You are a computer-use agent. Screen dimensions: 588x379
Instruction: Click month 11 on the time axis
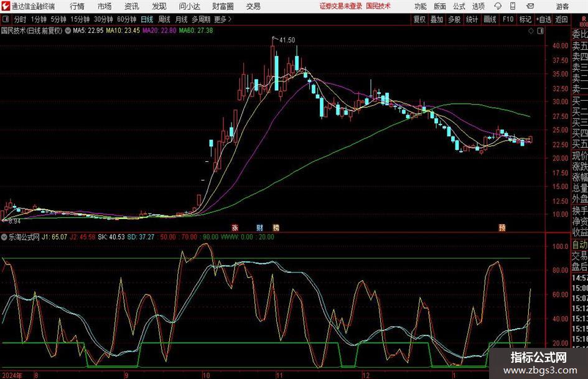[x=279, y=375]
